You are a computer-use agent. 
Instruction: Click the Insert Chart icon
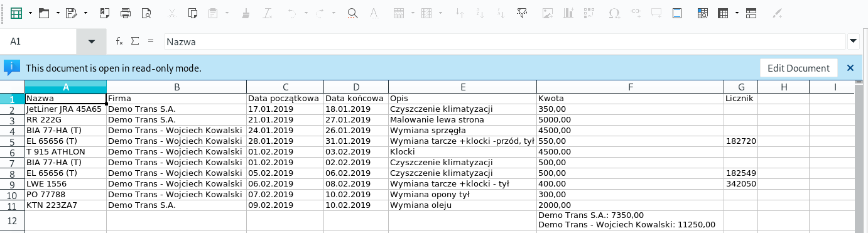point(568,13)
